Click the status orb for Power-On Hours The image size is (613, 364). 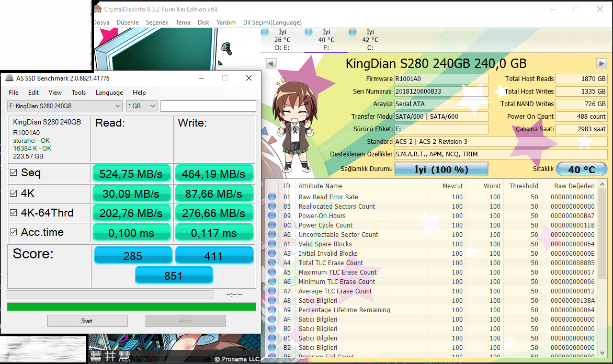pyautogui.click(x=272, y=215)
